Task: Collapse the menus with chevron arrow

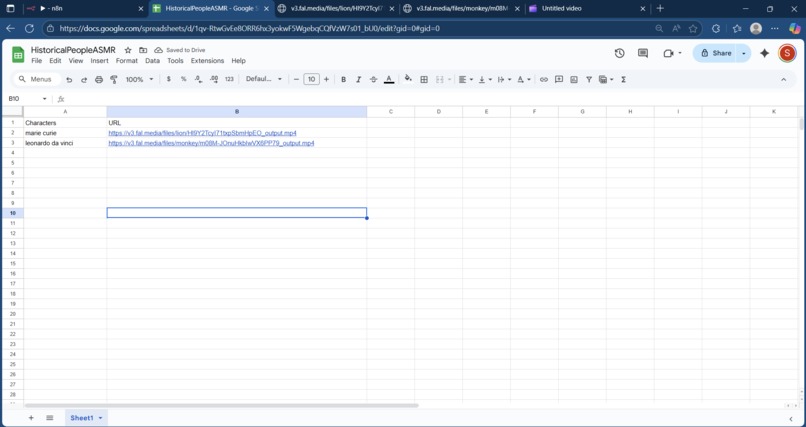Action: tap(783, 80)
